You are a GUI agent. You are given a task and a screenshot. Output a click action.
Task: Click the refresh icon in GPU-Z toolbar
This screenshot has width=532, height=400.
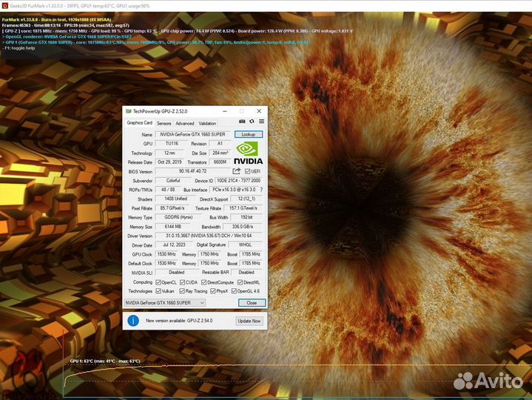[252, 121]
